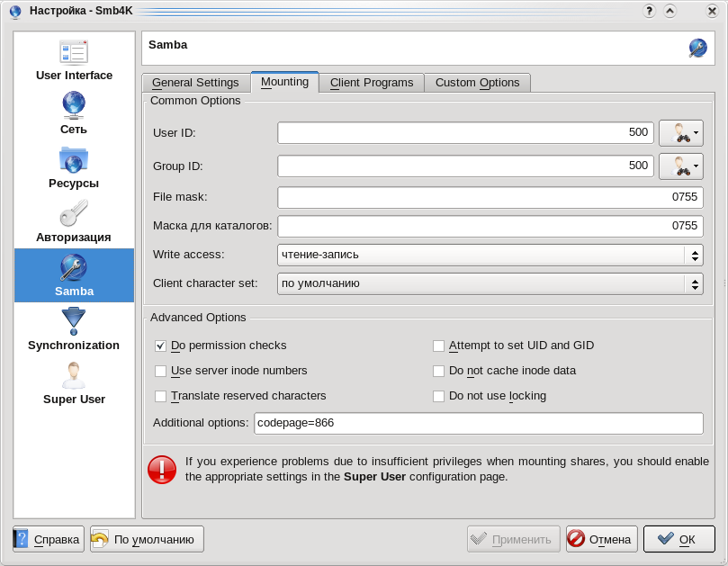Switch to the Client Programs tab
Image resolution: width=728 pixels, height=566 pixels.
(x=372, y=83)
